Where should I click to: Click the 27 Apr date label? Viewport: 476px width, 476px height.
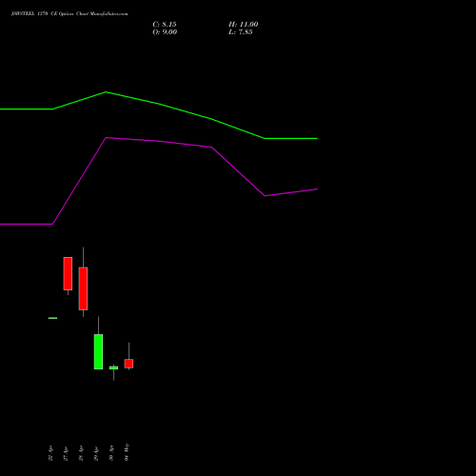[x=66, y=453]
